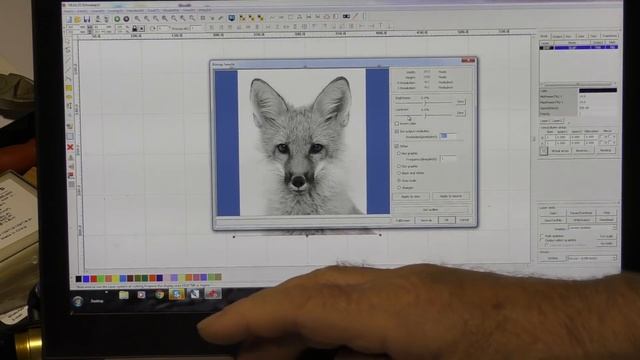Click the output resolution input field
The width and height of the screenshot is (640, 360).
pyautogui.click(x=448, y=136)
